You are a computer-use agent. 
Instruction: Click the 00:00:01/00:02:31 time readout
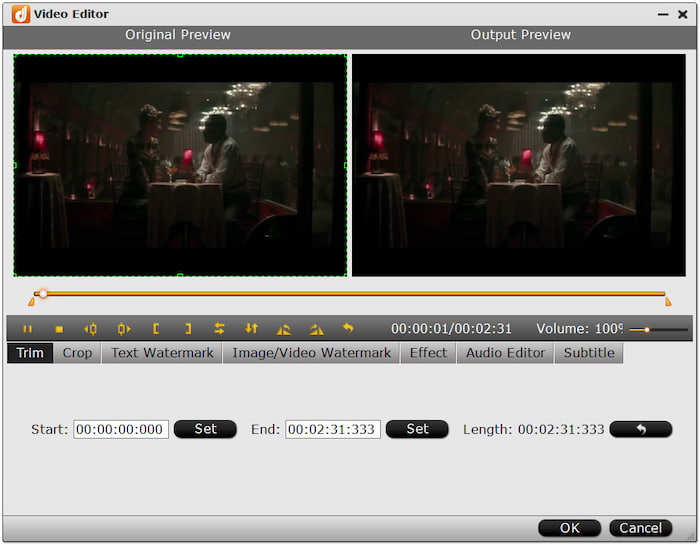(x=451, y=329)
